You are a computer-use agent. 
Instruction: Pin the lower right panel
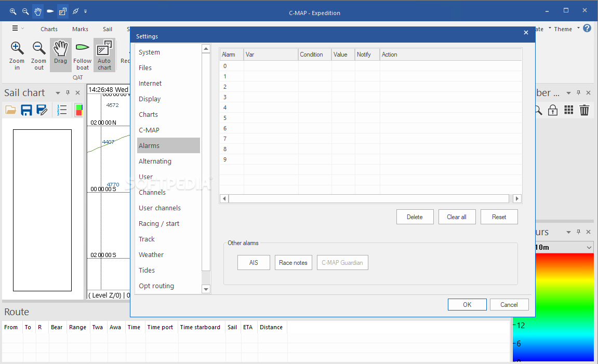point(579,232)
